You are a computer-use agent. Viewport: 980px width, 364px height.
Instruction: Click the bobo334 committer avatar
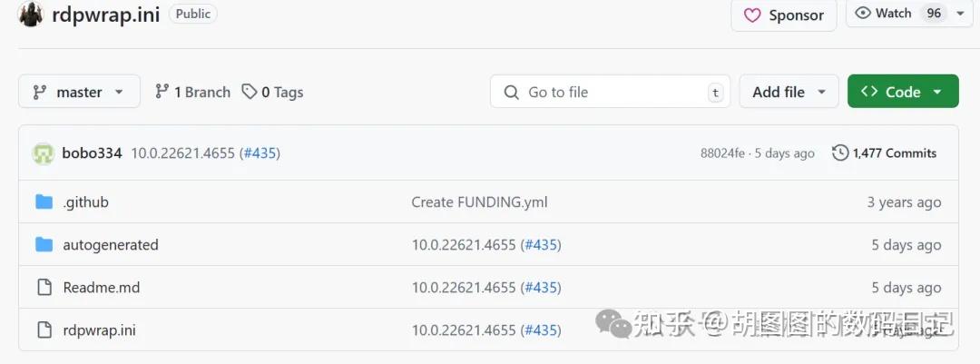pos(44,153)
